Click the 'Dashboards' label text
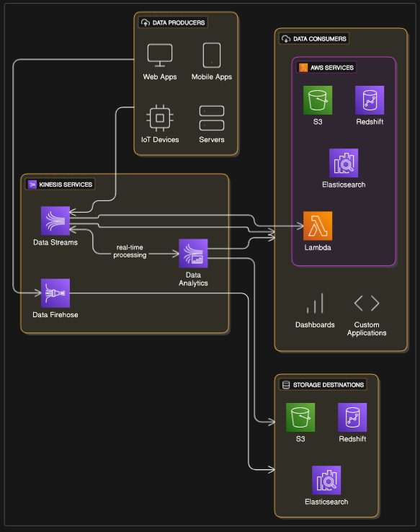This screenshot has height=532, width=420. point(315,324)
